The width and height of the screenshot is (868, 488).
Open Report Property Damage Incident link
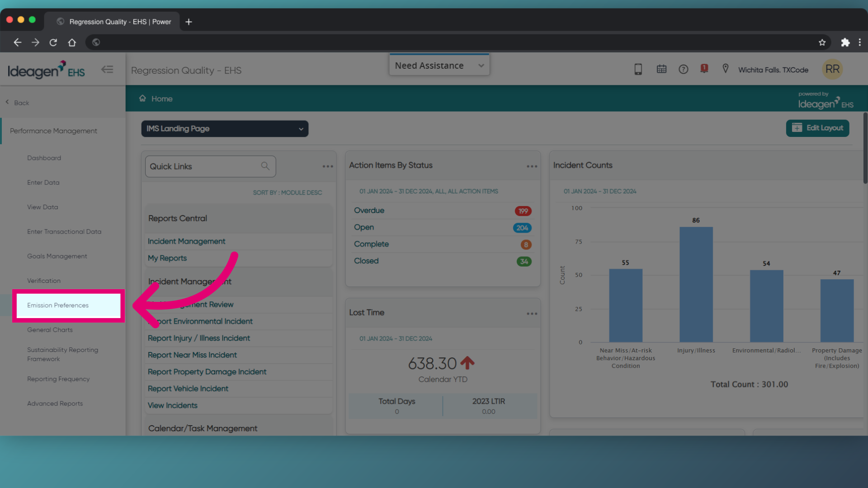207,371
